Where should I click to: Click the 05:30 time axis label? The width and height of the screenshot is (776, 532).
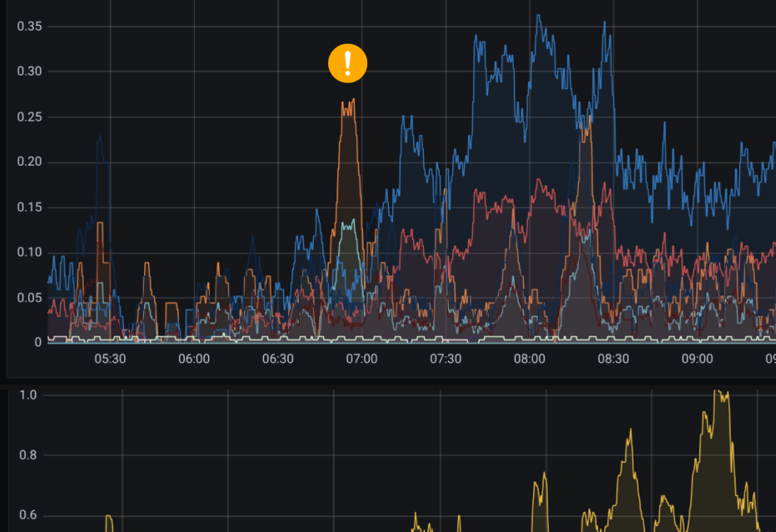[x=110, y=359]
